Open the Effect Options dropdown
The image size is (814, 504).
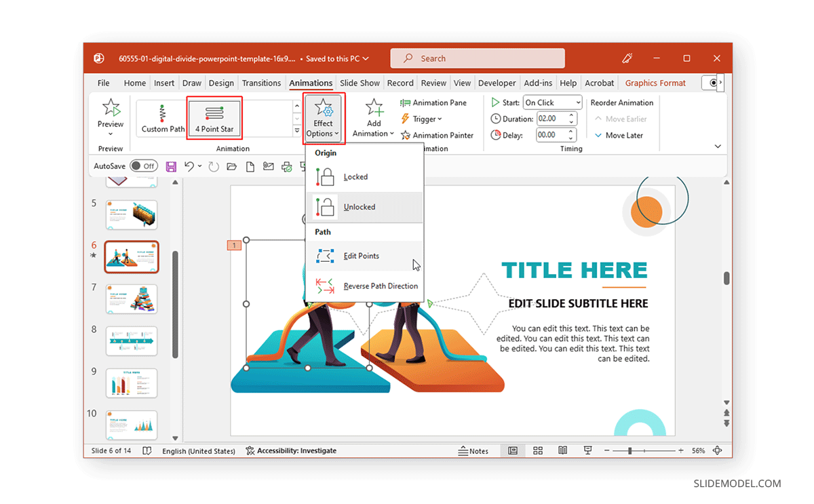(323, 117)
